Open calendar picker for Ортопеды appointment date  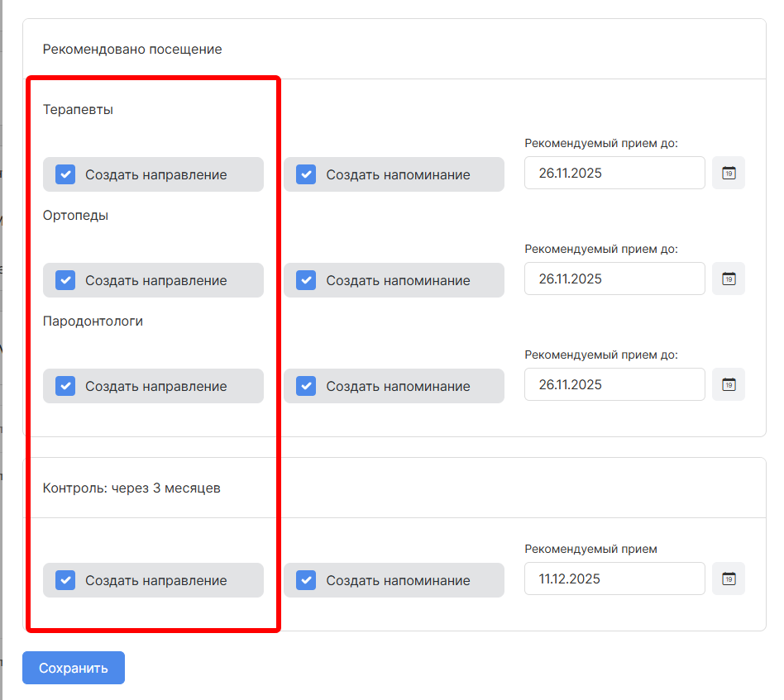tap(729, 279)
